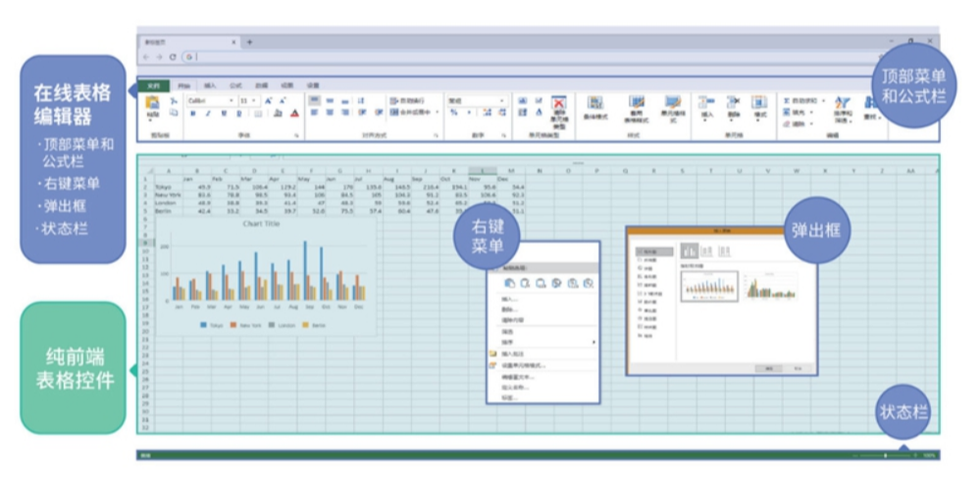This screenshot has width=980, height=477.
Task: Select top vertical alignment
Action: click(x=314, y=101)
